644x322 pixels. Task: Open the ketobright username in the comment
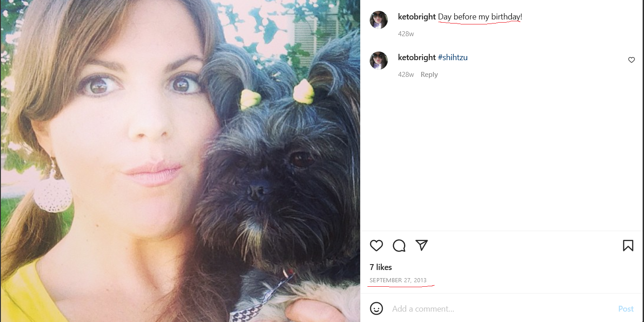(417, 57)
